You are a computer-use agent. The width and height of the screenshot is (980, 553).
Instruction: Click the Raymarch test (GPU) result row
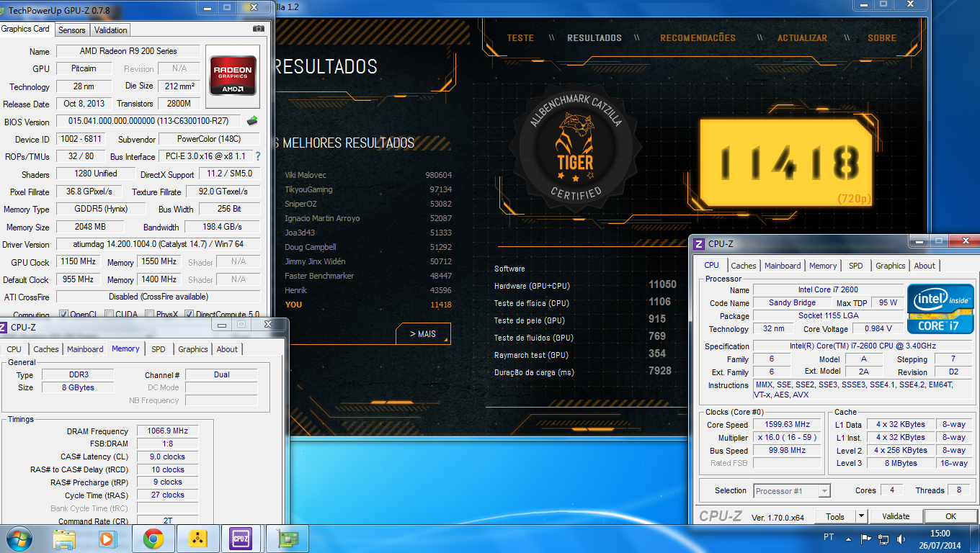(585, 354)
